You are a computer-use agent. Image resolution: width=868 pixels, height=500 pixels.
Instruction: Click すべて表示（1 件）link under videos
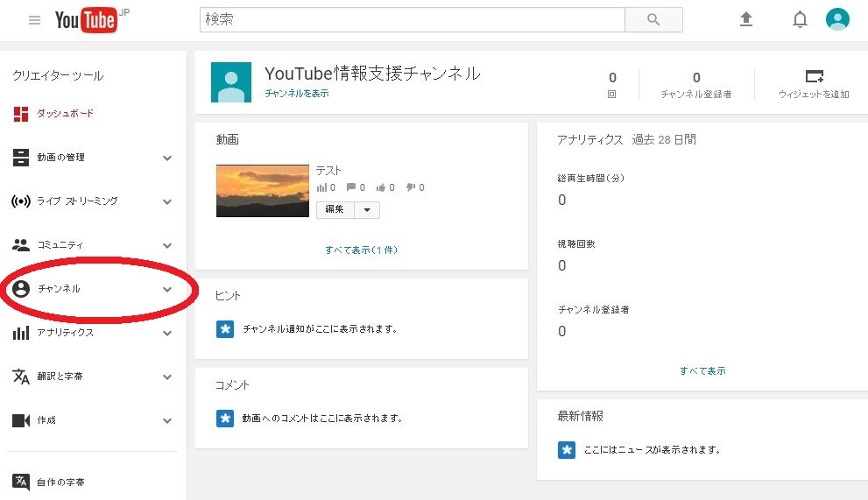pyautogui.click(x=362, y=250)
